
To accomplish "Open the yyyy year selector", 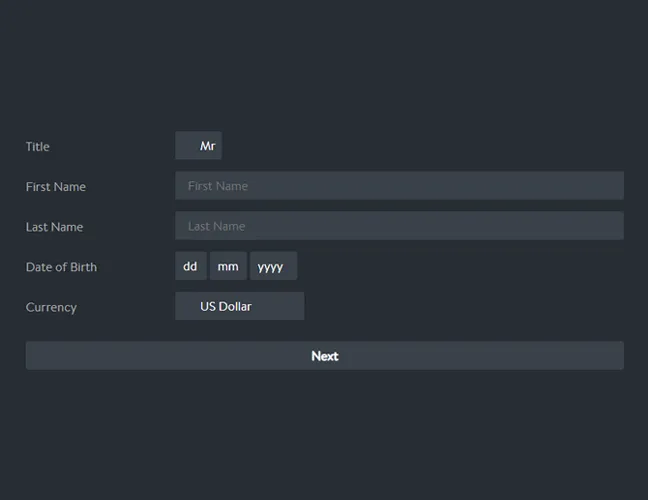I will point(272,266).
